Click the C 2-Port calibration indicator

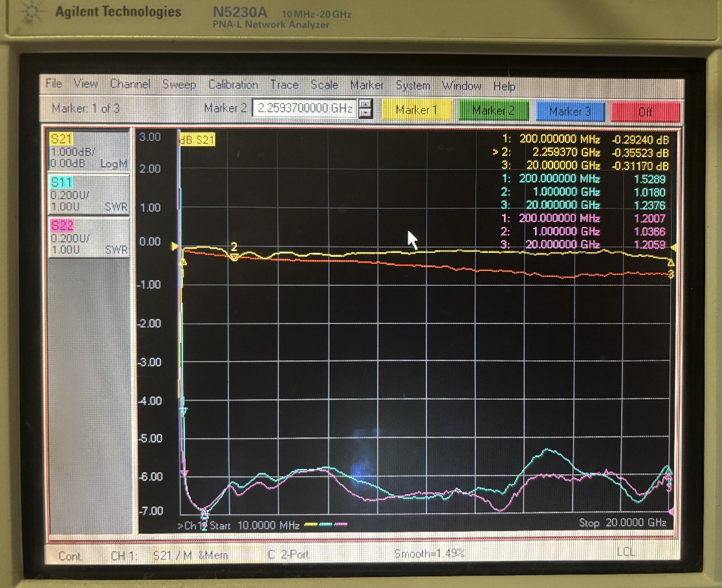click(290, 553)
